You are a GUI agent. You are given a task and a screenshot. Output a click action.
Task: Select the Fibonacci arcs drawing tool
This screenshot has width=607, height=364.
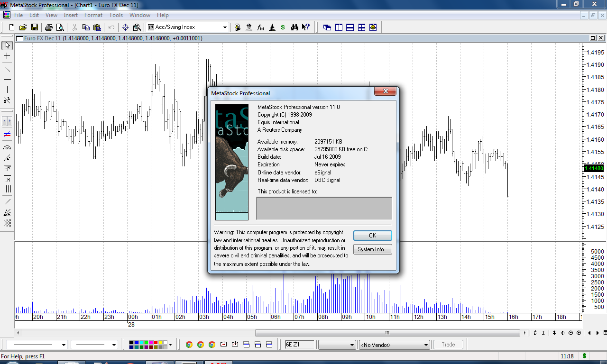click(7, 147)
